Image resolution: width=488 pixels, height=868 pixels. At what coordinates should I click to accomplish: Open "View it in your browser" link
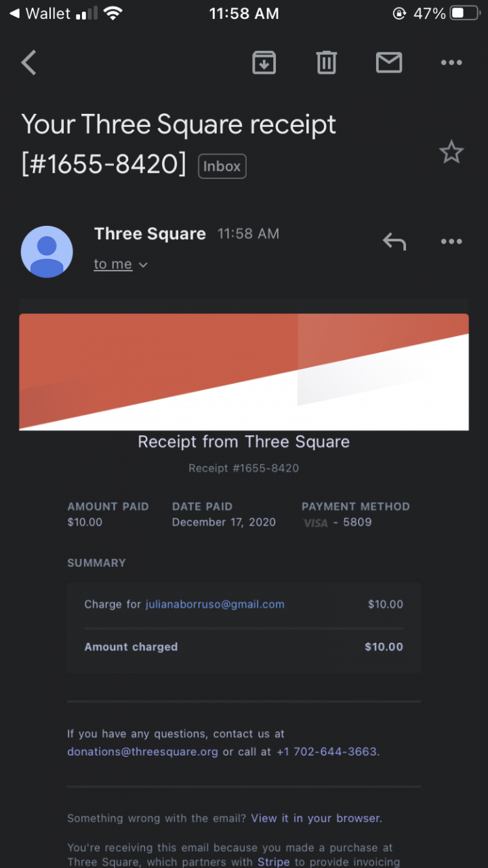[316, 818]
